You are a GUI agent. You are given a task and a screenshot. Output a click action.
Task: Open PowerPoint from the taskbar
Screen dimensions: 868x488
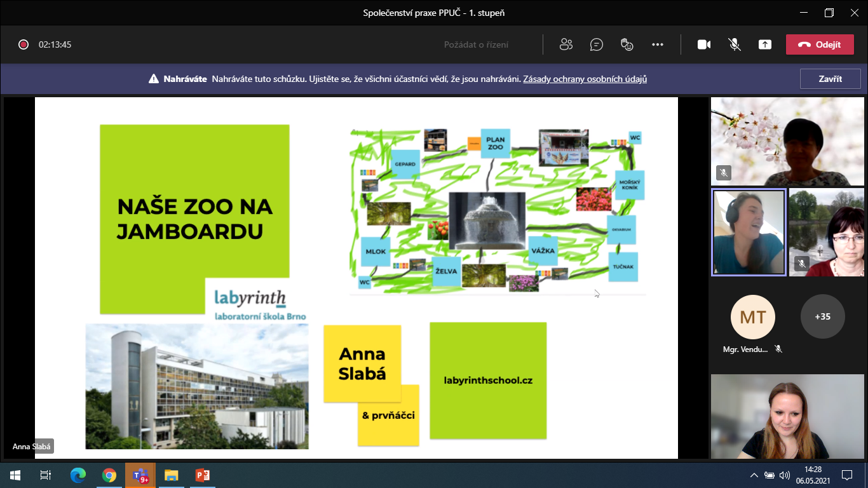pyautogui.click(x=203, y=475)
